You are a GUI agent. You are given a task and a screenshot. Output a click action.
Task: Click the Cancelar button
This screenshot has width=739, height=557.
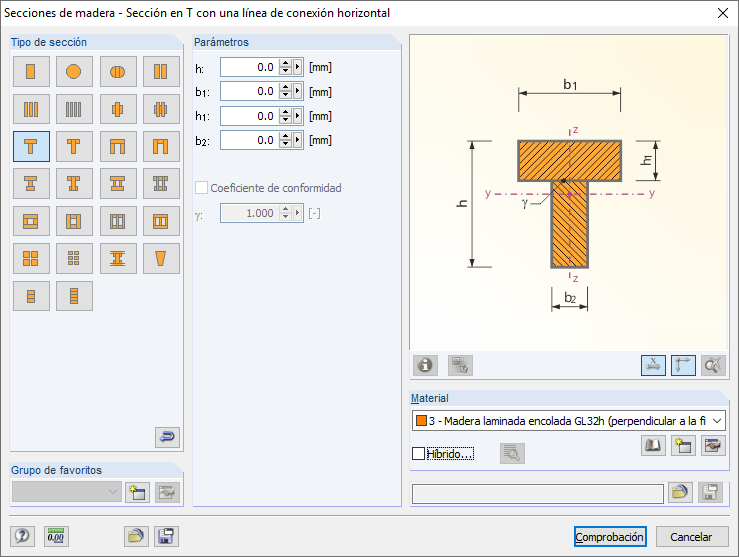tap(691, 537)
